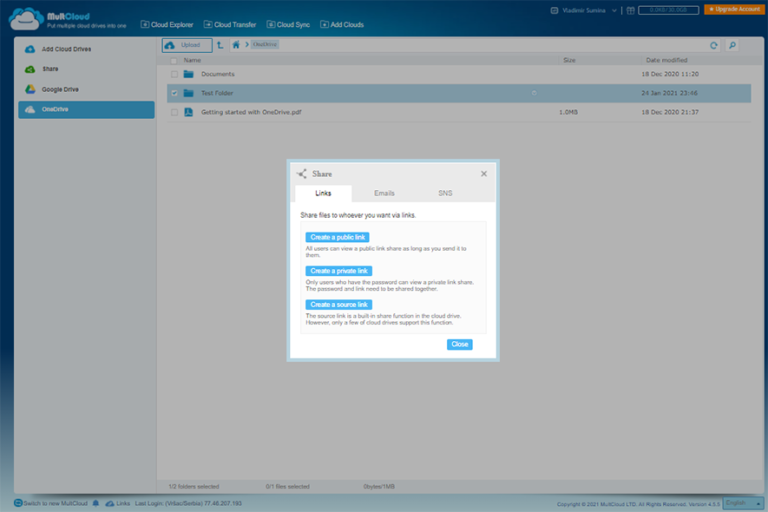The height and width of the screenshot is (512, 768).
Task: Click date 18 Dec 2020 11:20
Action: 670,74
